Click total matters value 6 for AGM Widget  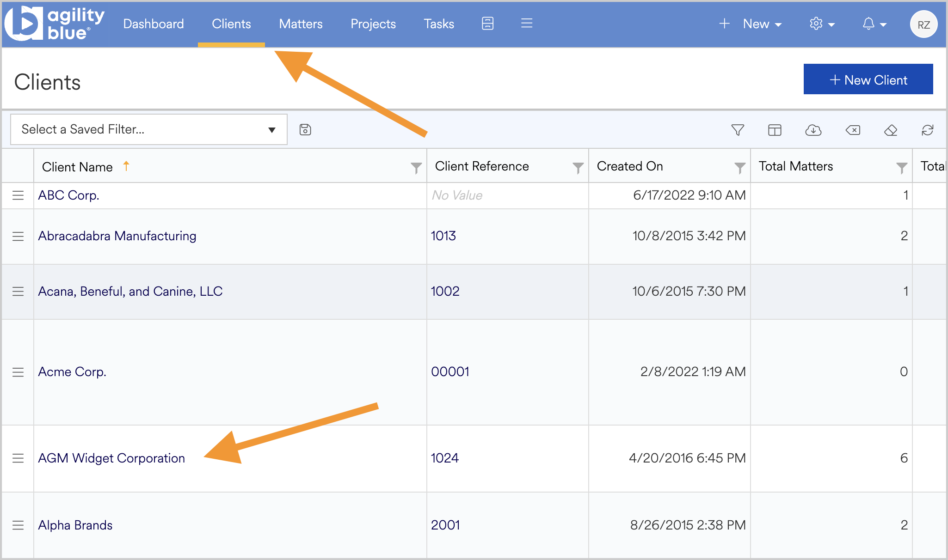tap(904, 458)
